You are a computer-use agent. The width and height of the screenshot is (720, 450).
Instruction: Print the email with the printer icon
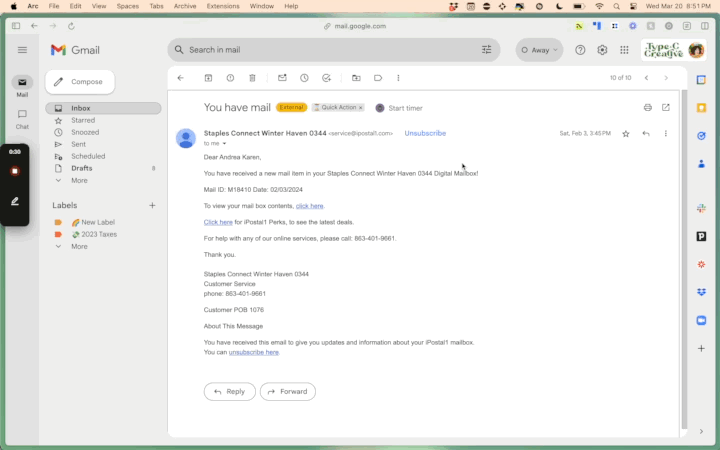pos(648,107)
